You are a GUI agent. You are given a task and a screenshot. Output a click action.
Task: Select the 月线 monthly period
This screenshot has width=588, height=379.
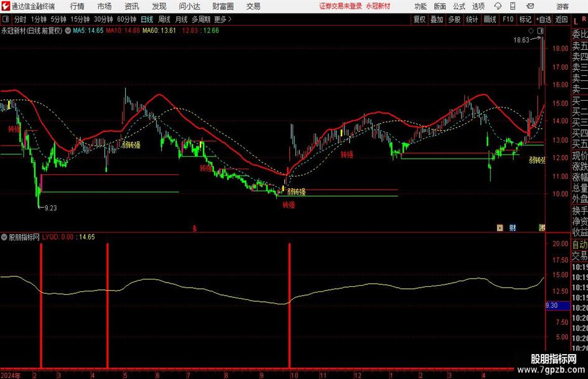coord(182,19)
